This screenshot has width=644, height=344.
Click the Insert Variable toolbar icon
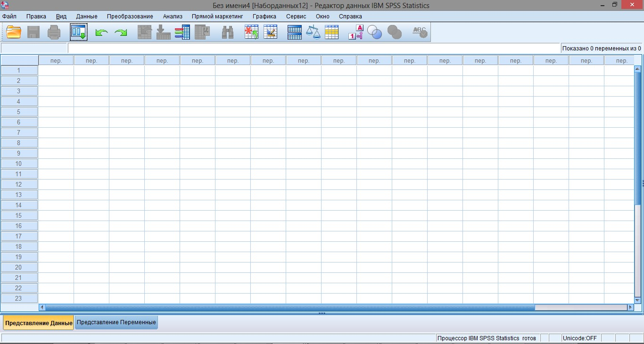click(270, 32)
